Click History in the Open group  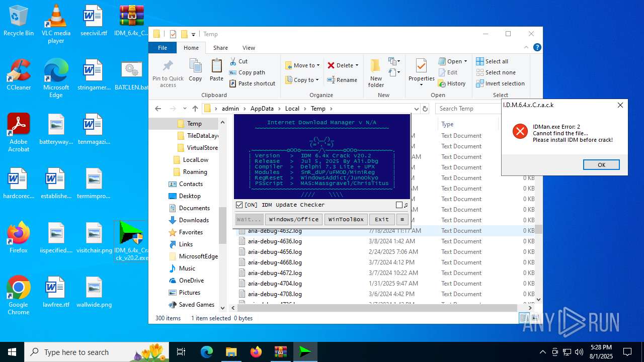pyautogui.click(x=452, y=83)
